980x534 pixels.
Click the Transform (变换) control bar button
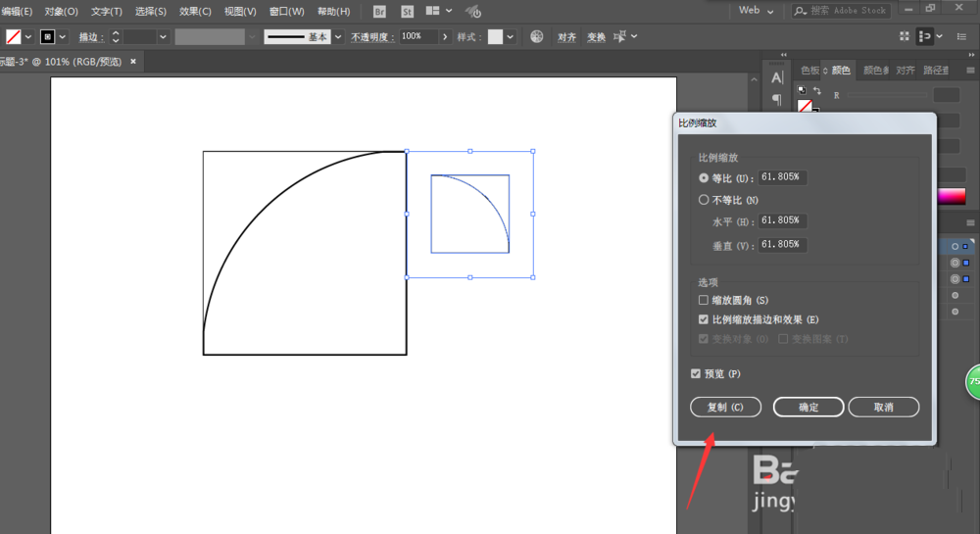596,37
